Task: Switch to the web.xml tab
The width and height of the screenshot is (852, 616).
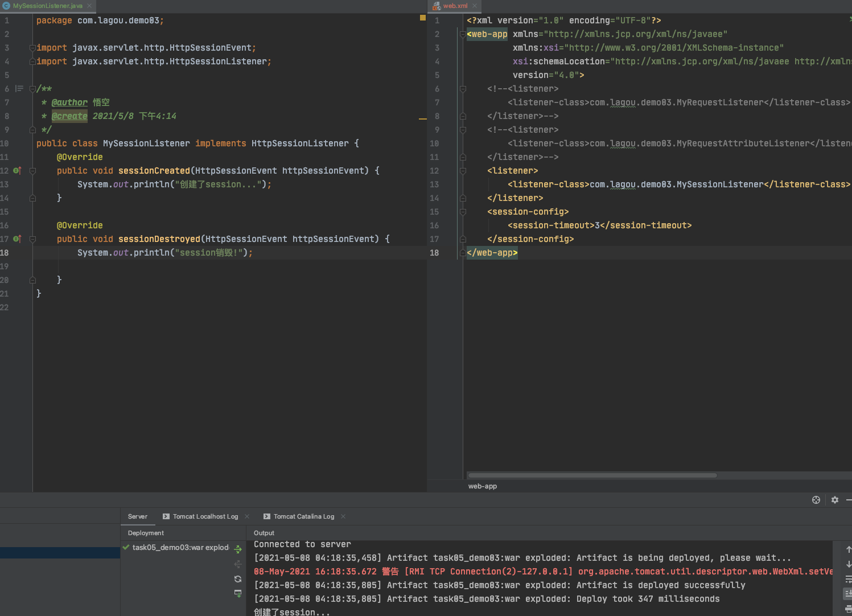Action: (455, 6)
